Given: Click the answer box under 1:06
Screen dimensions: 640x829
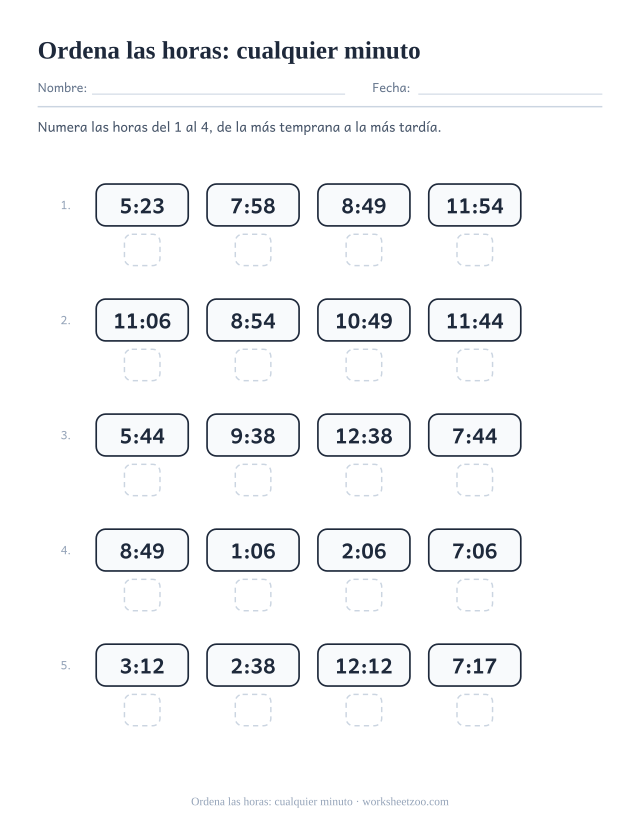Looking at the screenshot, I should (x=253, y=595).
